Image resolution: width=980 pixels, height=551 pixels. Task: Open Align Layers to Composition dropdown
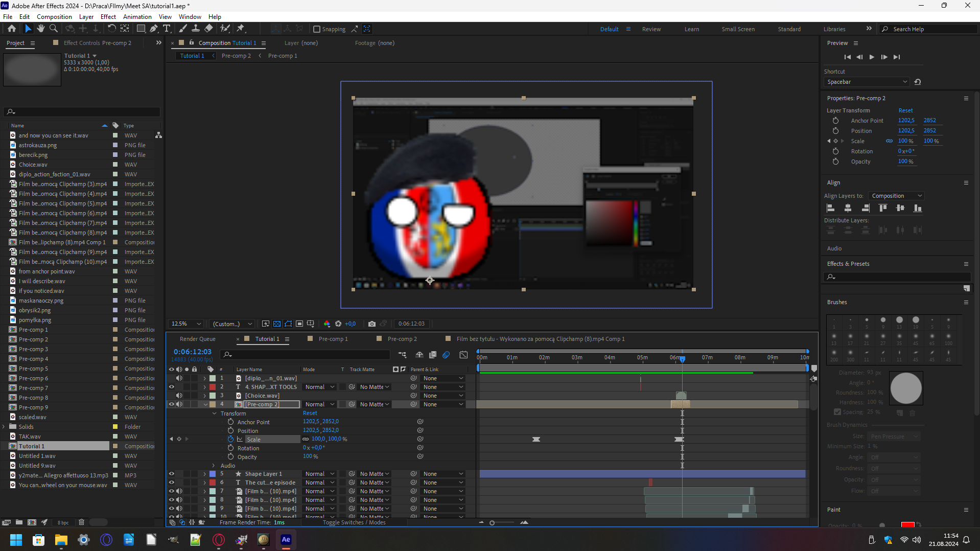point(896,196)
